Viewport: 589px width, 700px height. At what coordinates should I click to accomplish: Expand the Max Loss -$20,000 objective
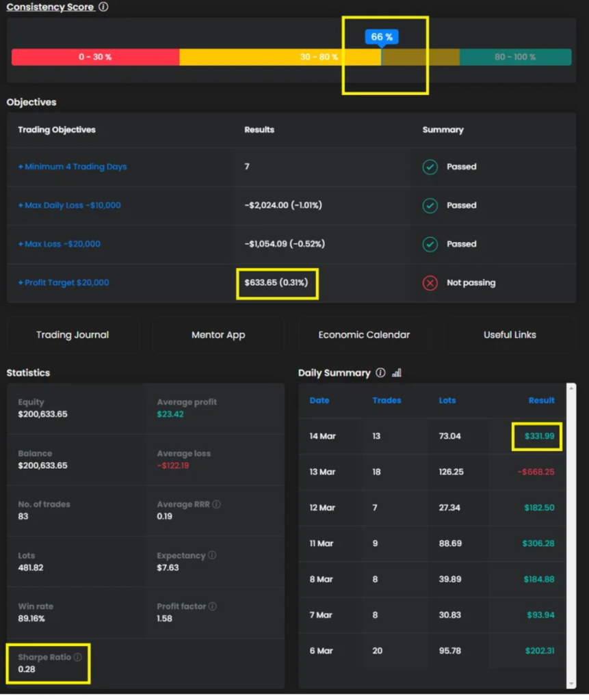(x=60, y=244)
